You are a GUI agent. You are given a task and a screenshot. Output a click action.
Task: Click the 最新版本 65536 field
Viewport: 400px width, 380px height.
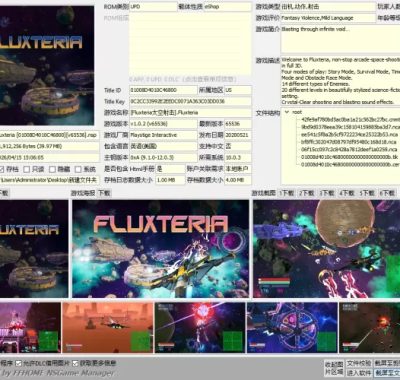238,124
